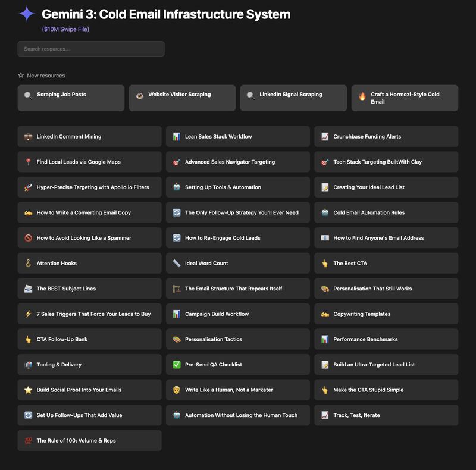This screenshot has height=470, width=476.
Task: Click the prohibited icon for Avoid Looking Like a Spammer
Action: point(28,238)
